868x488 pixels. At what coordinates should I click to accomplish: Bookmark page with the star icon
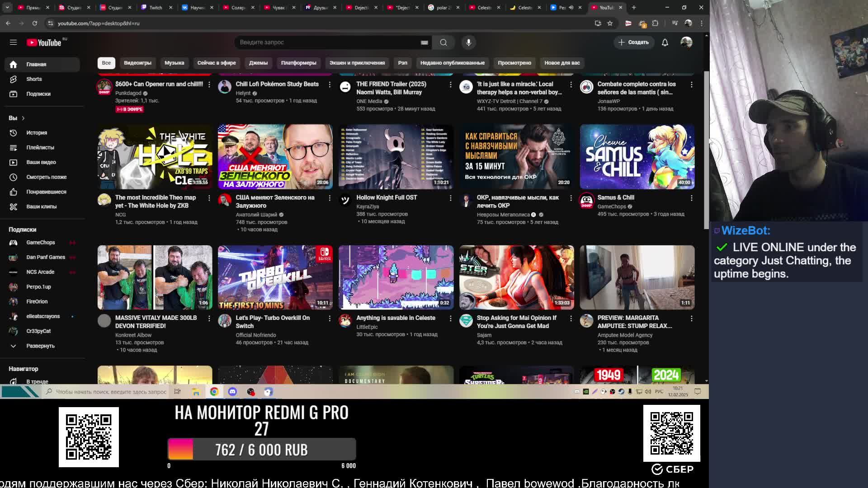pos(610,23)
